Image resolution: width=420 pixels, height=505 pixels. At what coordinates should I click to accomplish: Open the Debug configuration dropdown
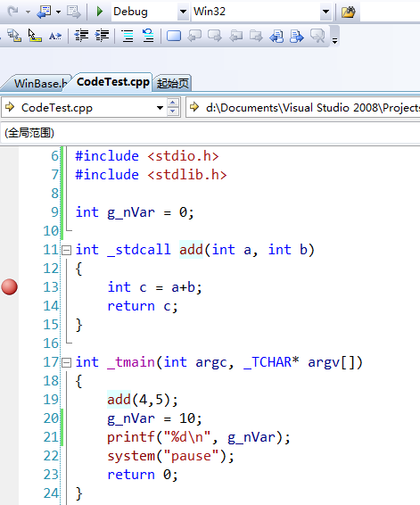click(183, 12)
